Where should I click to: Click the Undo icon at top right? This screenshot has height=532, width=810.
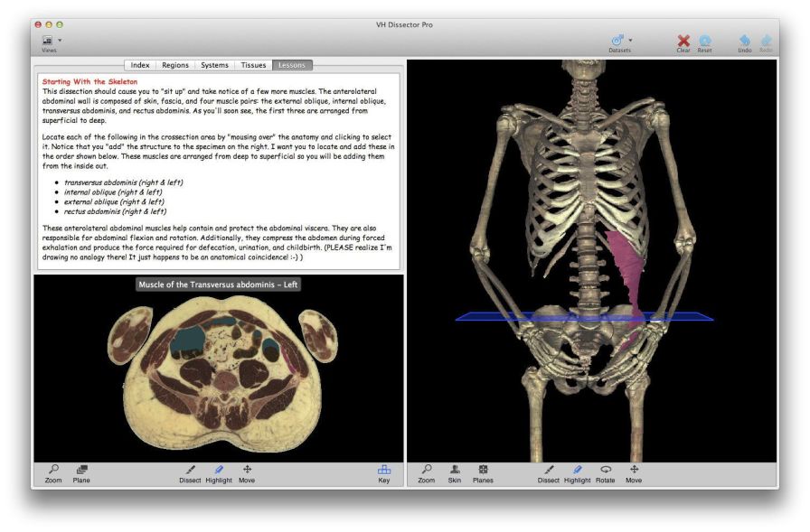(x=745, y=42)
